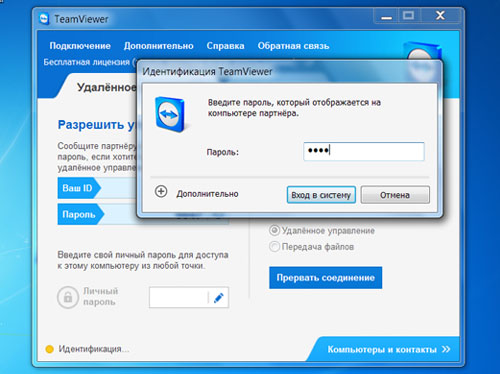Screen dimensions: 500x374
Task: Click the Дополнительно label in the identification dialog
Action: (x=207, y=194)
